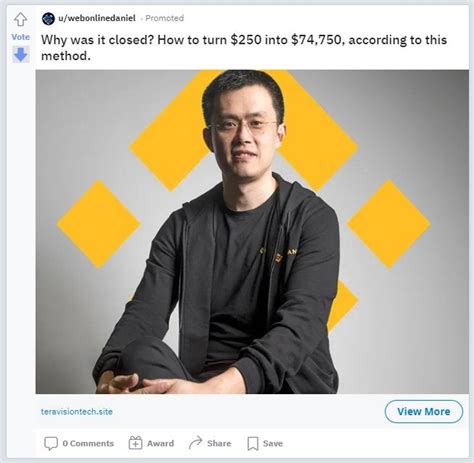Upvote the promoted post

click(x=21, y=19)
